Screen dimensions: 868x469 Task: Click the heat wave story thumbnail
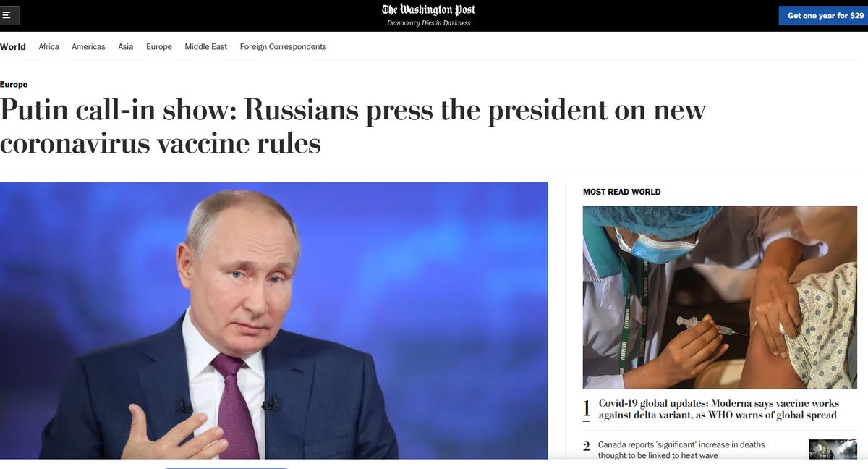click(833, 449)
